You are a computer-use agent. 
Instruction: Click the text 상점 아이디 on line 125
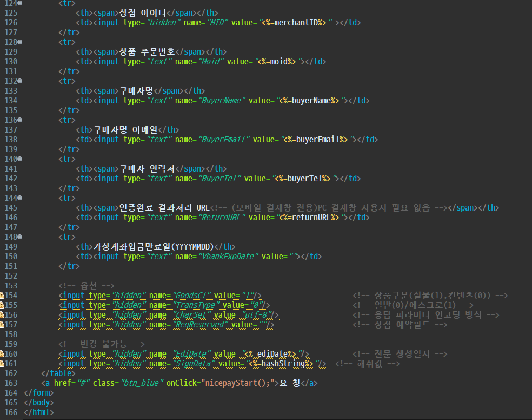tap(143, 13)
